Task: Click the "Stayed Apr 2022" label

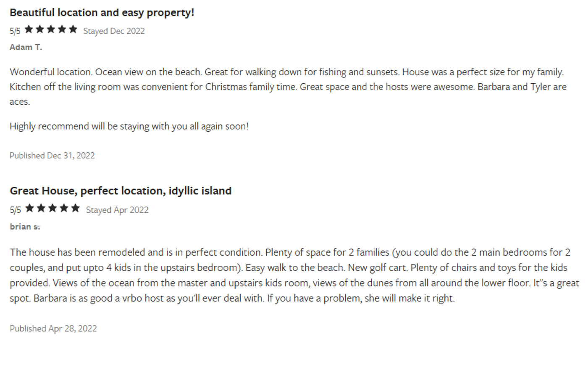Action: pos(117,210)
